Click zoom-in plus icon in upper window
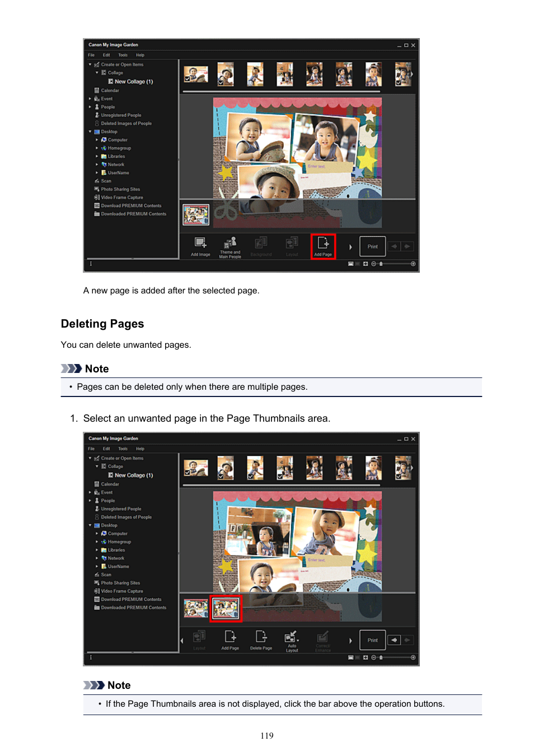This screenshot has width=534, height=756. [x=413, y=264]
